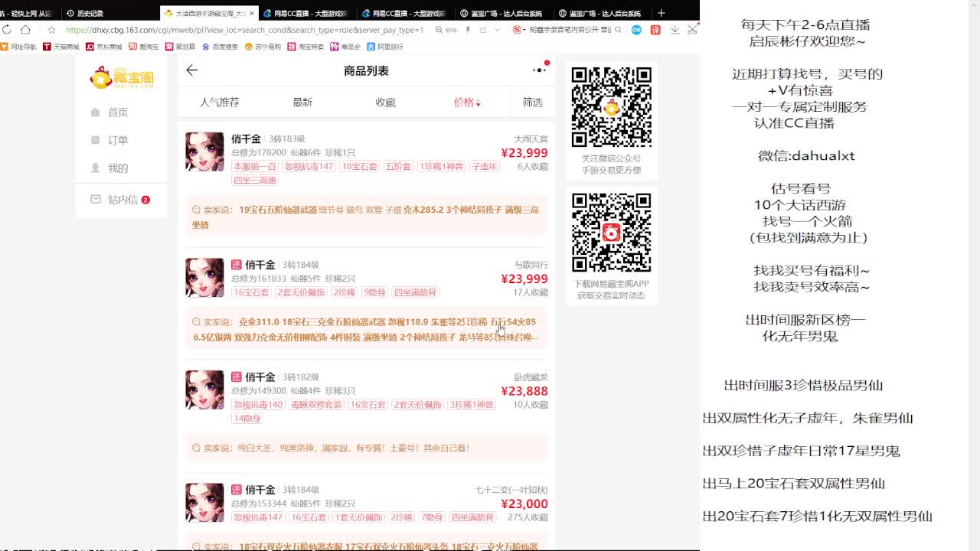Click the 18宝石套 tag
This screenshot has height=551, width=980.
(x=359, y=166)
